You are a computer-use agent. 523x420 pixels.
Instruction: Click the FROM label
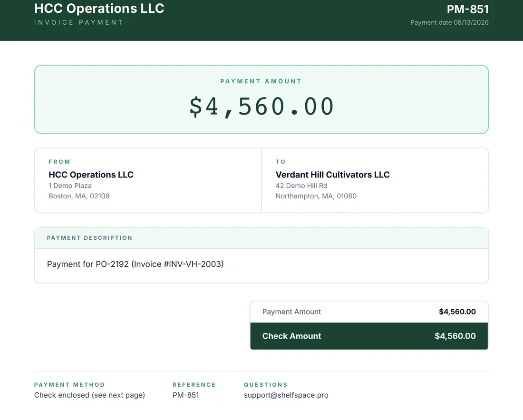click(59, 162)
